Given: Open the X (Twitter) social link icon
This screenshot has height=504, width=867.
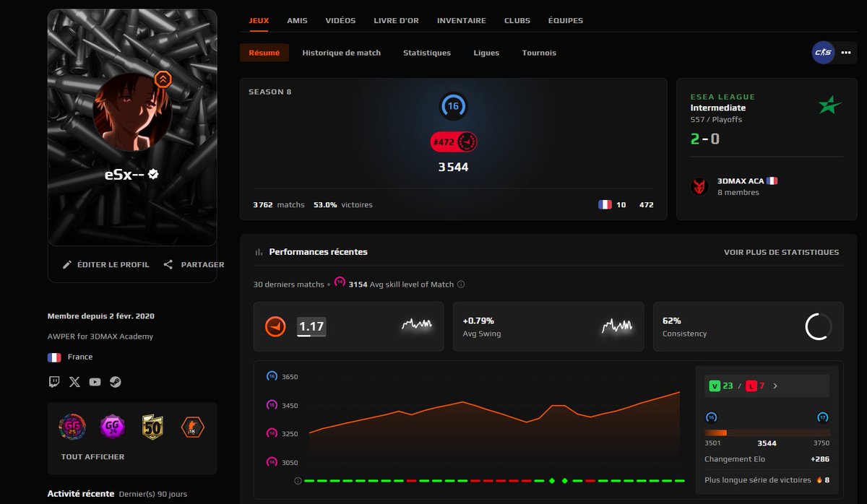Looking at the screenshot, I should coord(74,382).
